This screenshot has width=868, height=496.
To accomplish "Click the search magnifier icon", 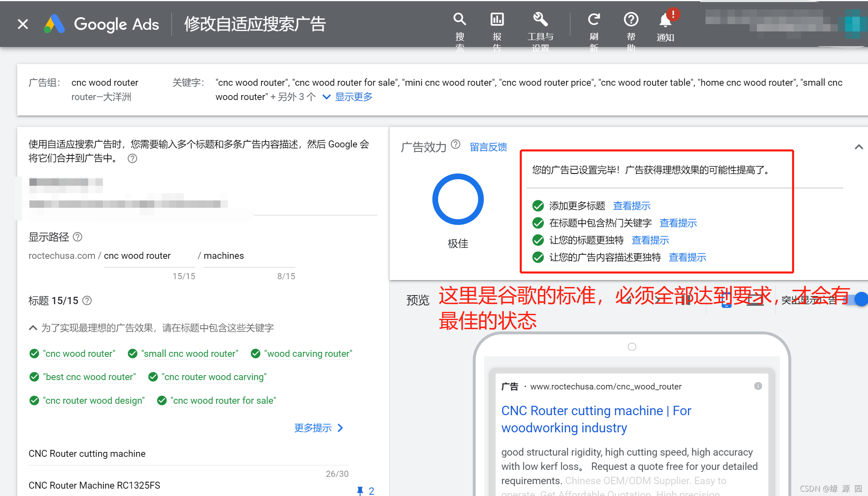I will tap(460, 20).
